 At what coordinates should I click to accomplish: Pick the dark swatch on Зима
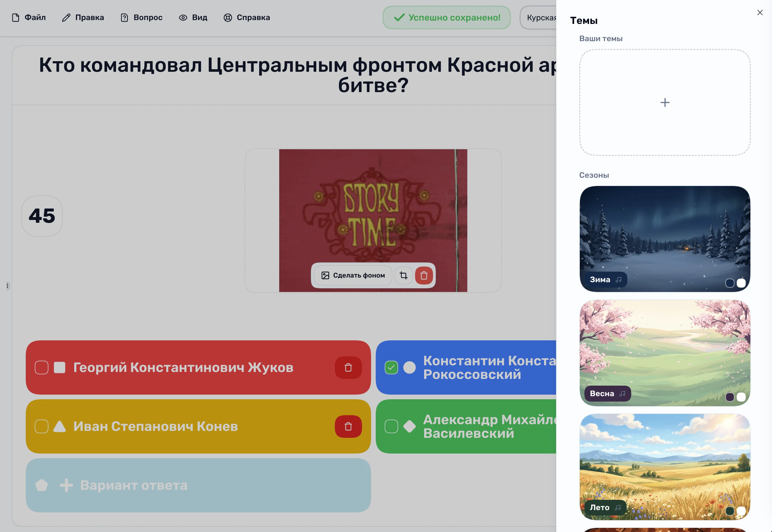tap(730, 283)
